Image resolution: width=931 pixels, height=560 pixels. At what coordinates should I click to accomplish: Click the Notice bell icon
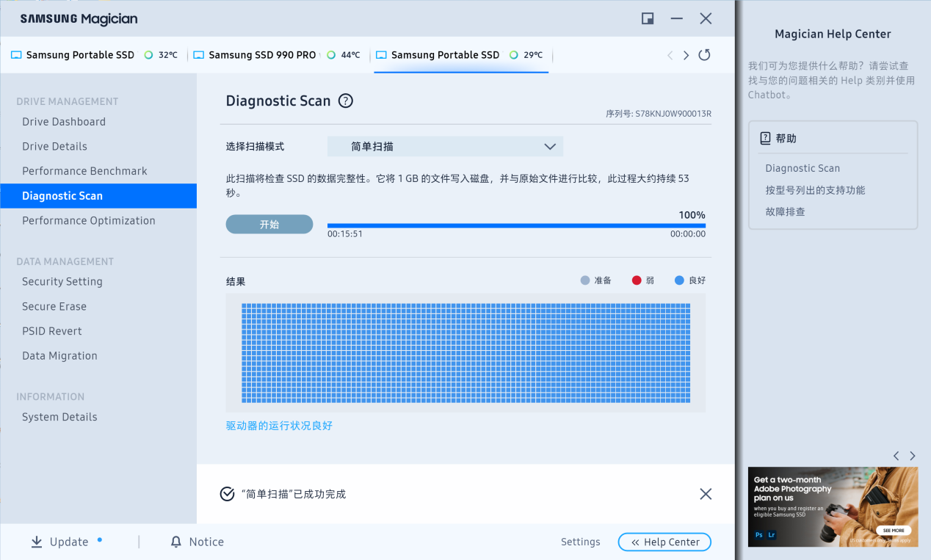176,542
